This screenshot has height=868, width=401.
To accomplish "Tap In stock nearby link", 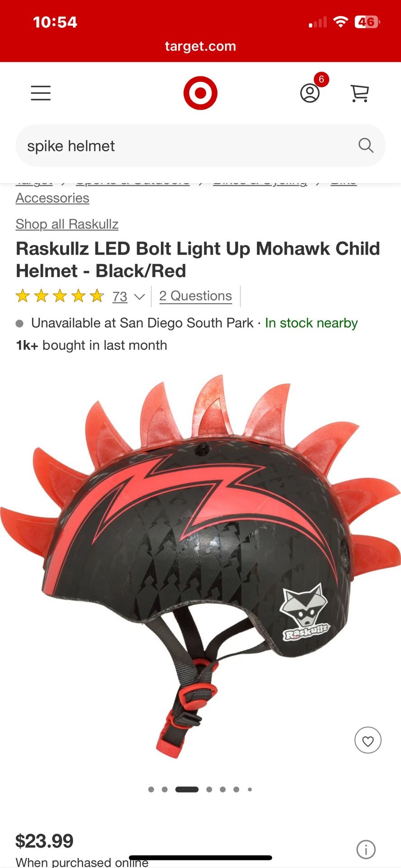I will coord(311,323).
